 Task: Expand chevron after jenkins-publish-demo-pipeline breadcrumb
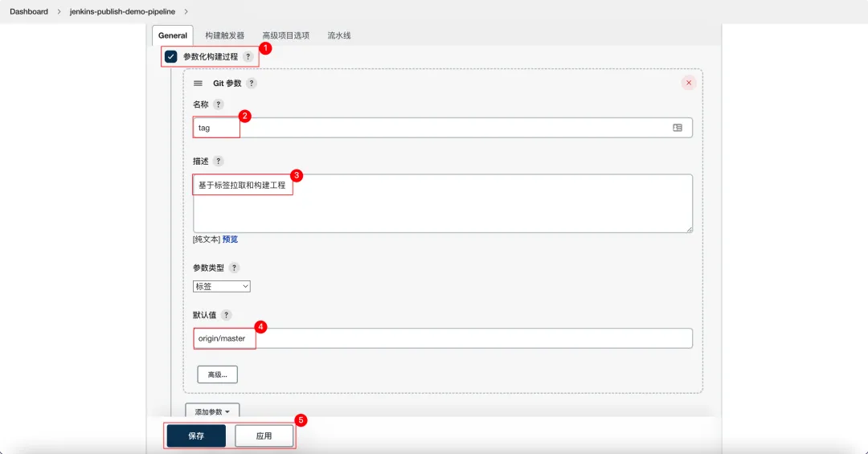coord(186,11)
